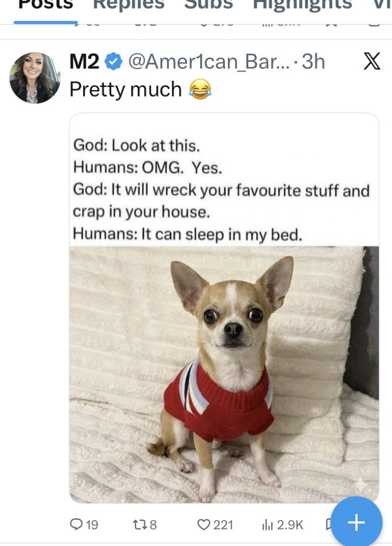392x546 pixels.
Task: Like the post with the heart icon
Action: tap(203, 525)
